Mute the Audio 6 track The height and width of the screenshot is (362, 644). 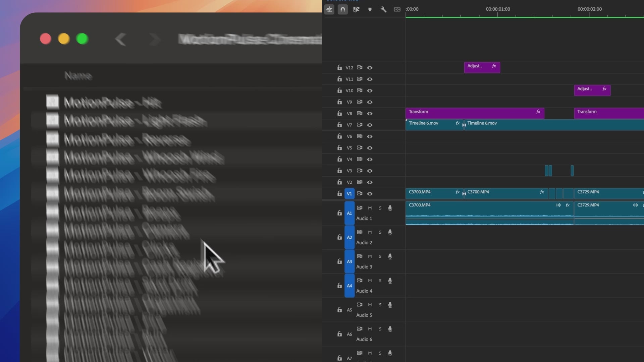coord(370,329)
